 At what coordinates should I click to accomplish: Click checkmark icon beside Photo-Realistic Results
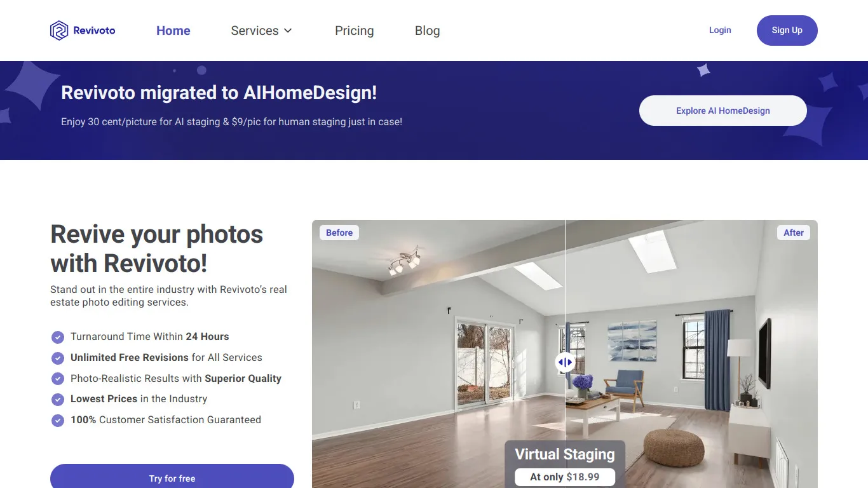click(x=58, y=379)
